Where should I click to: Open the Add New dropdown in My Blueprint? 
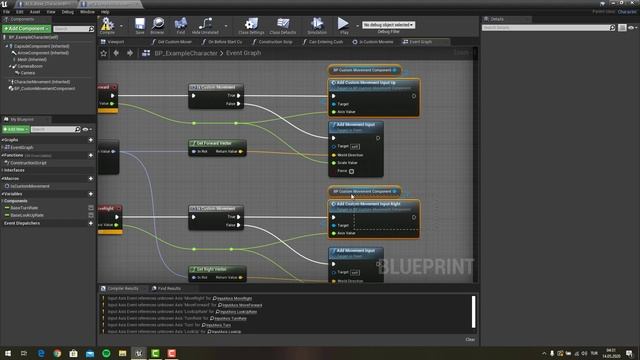(x=16, y=129)
